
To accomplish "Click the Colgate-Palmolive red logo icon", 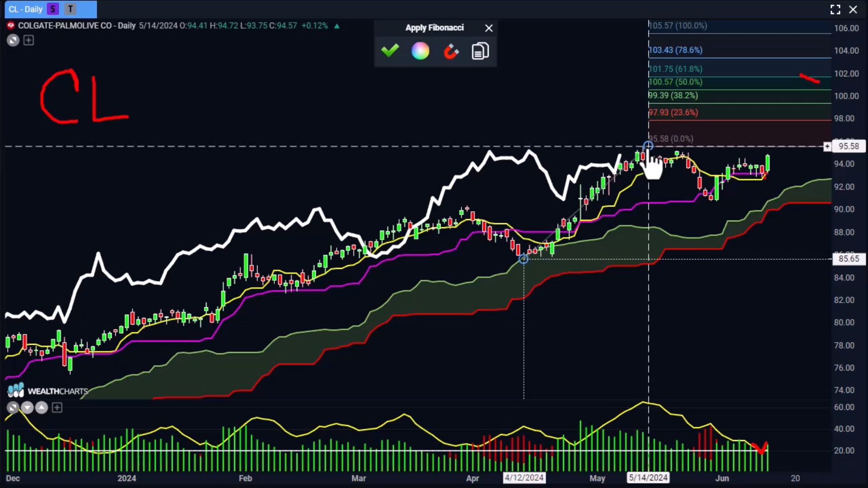I will [11, 25].
